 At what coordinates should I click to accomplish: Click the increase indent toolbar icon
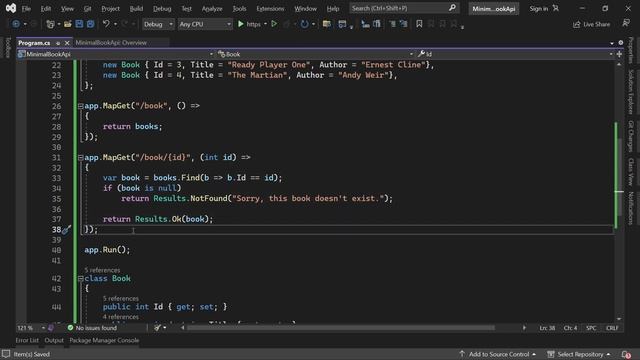[377, 24]
